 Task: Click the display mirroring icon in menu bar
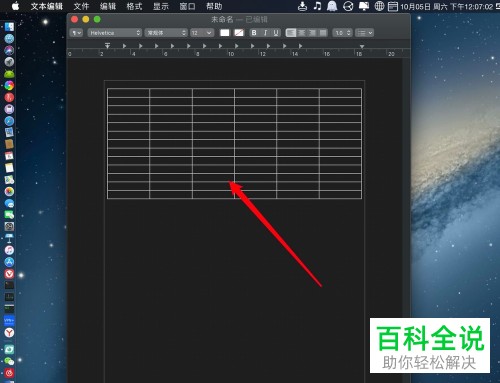(x=364, y=6)
